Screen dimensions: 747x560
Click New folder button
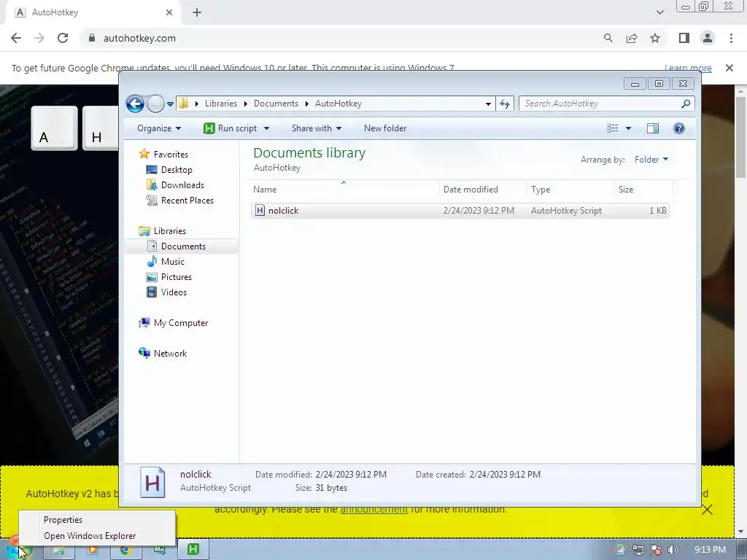point(385,128)
